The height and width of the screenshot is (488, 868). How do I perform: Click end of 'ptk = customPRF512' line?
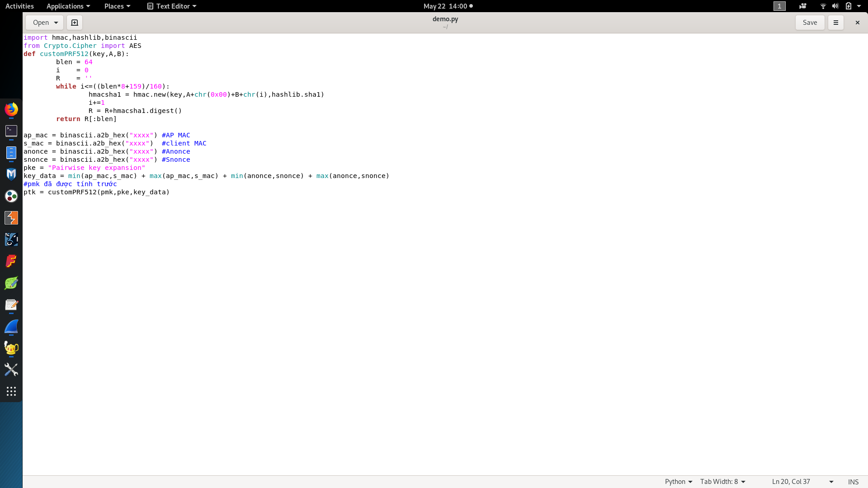tap(170, 192)
